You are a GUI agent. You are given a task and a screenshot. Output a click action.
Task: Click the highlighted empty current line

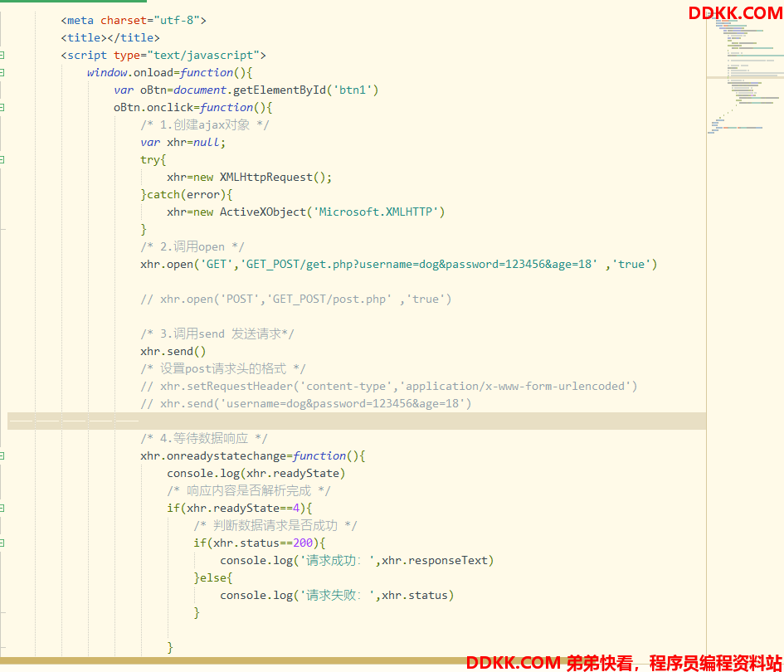357,421
